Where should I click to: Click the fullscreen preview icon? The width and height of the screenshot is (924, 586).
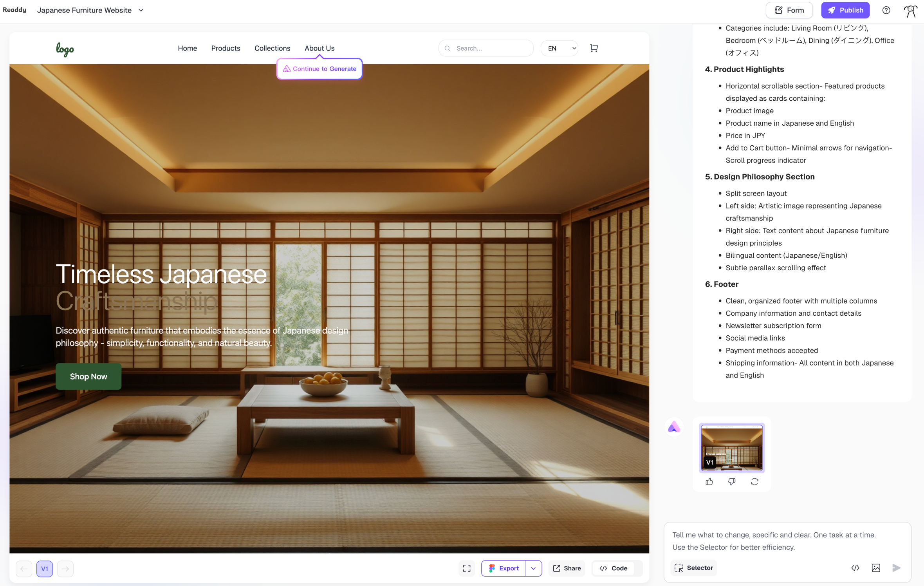tap(467, 568)
